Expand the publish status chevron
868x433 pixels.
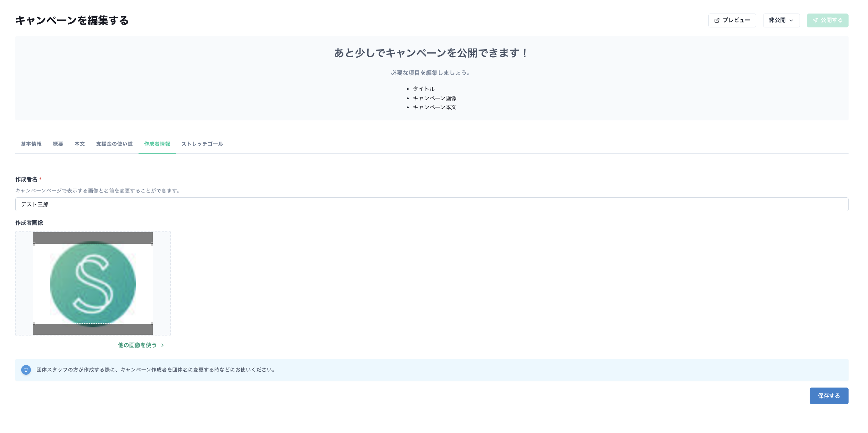coord(792,20)
